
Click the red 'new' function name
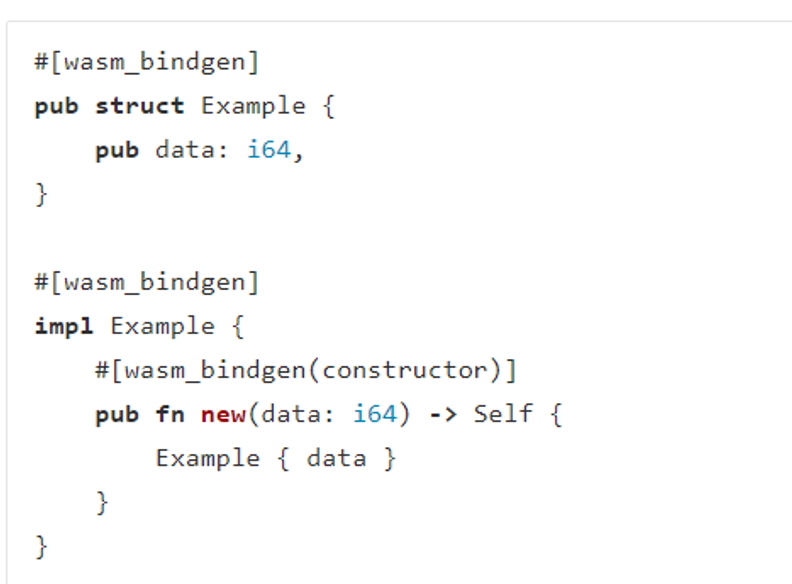[x=223, y=415]
